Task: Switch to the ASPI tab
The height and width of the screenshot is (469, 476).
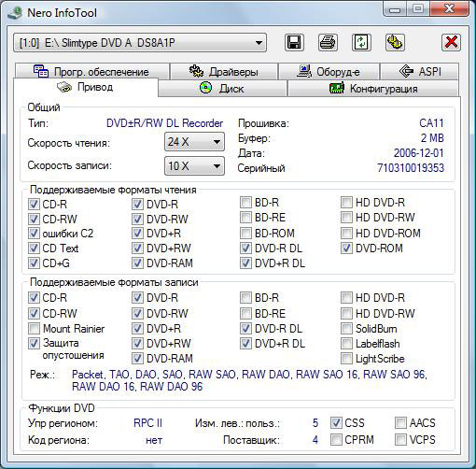Action: pos(419,71)
